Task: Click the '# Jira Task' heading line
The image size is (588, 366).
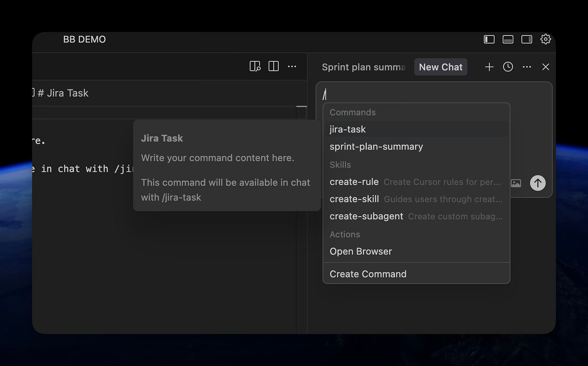Action: pyautogui.click(x=63, y=93)
